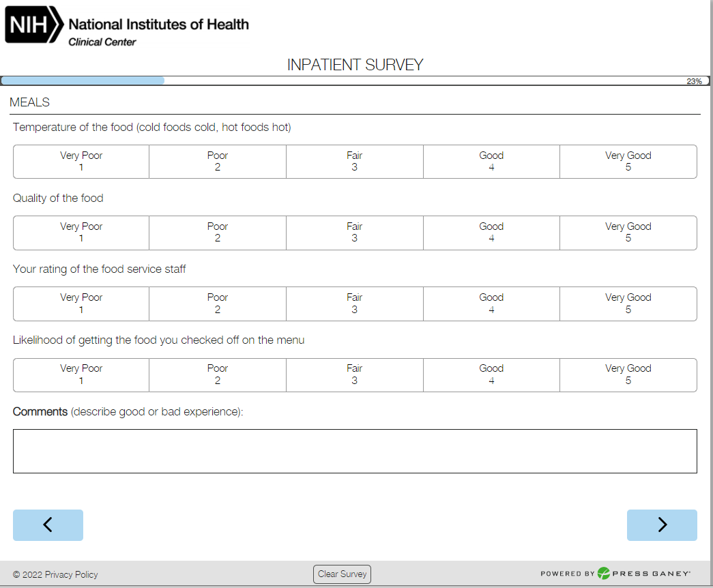Rate quality of the food Fair 3
This screenshot has height=588, width=713.
(355, 233)
